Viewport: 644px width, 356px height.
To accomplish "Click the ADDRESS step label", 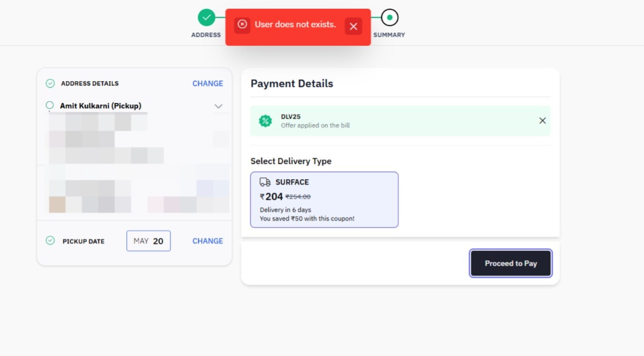I will [x=206, y=35].
